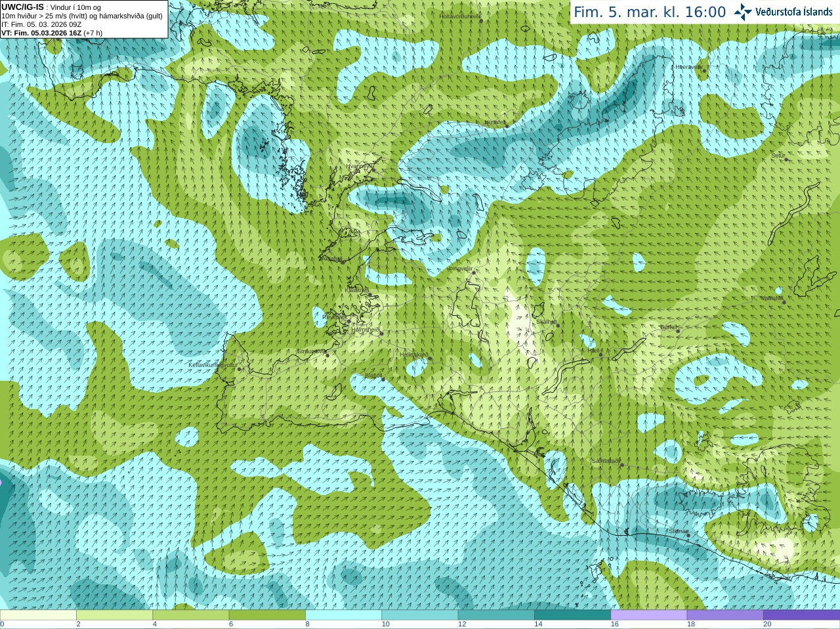Viewport: 840px width, 629px height.
Task: Click the Akrafjall station label
Action: pos(331,259)
